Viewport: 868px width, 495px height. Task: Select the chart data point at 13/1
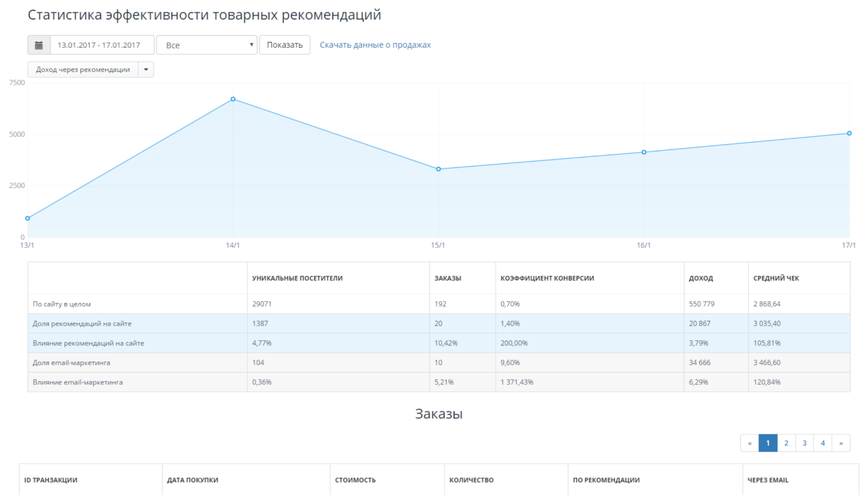(28, 218)
